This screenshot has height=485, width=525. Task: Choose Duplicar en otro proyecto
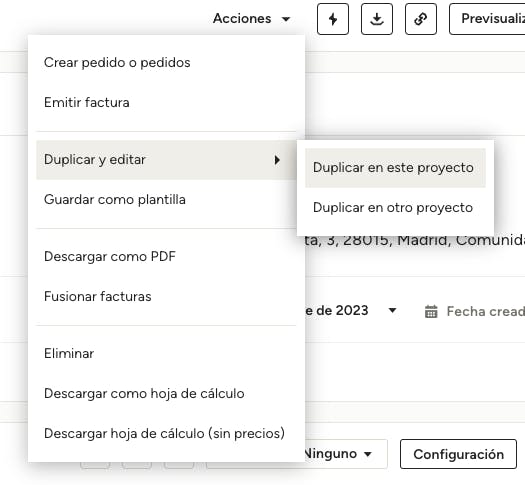click(395, 208)
